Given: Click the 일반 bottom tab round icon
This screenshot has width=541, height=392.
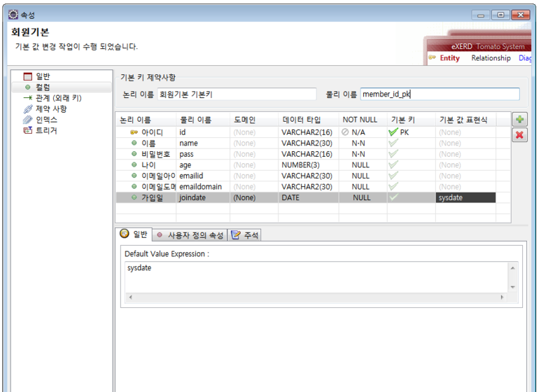Looking at the screenshot, I should (124, 234).
